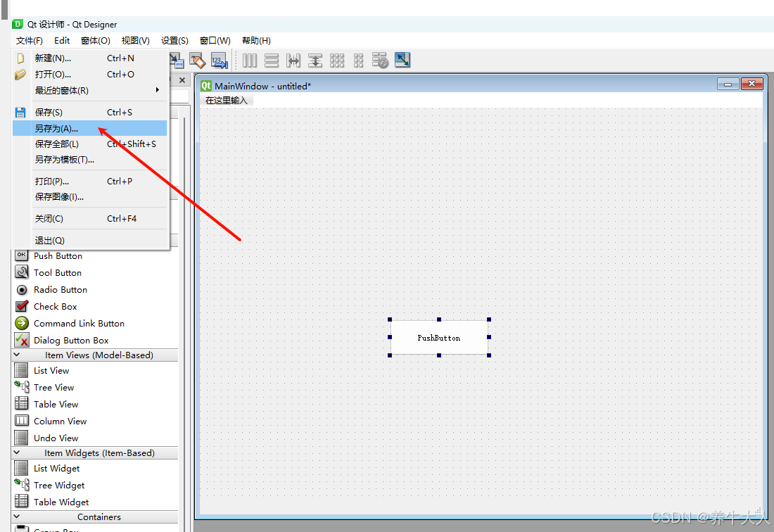Close the MainWindow - untitled form
This screenshot has height=532, width=774.
click(x=751, y=84)
